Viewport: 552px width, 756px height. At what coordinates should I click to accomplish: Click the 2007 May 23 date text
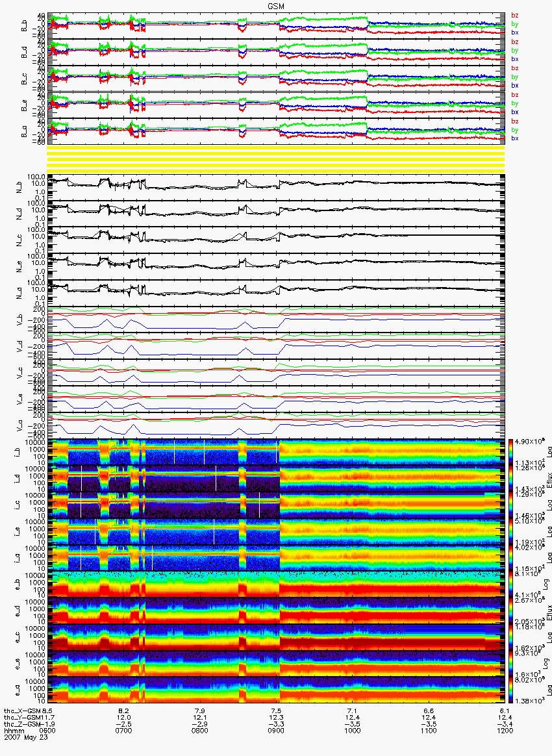[x=26, y=737]
